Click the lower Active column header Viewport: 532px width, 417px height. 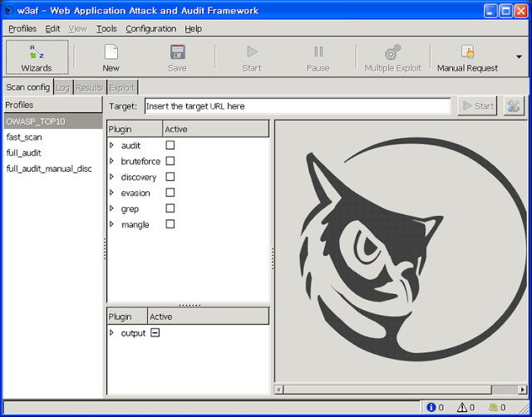coord(209,316)
